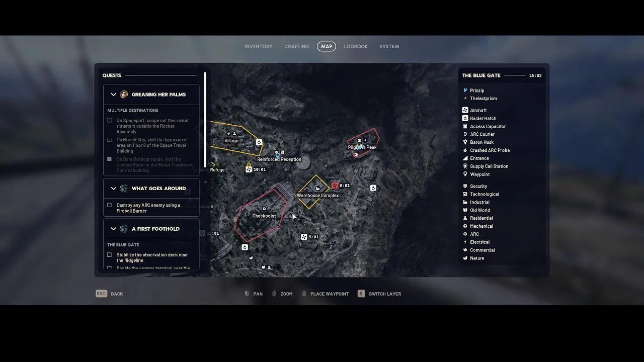Tick the Destroy any ARC enemy checkbox
Screen dimensions: 644x362
[x=109, y=205]
